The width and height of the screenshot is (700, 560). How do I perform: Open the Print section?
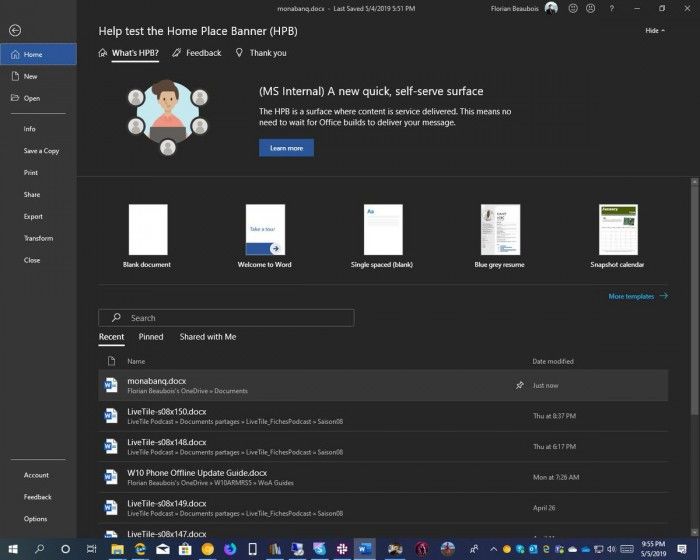point(31,172)
